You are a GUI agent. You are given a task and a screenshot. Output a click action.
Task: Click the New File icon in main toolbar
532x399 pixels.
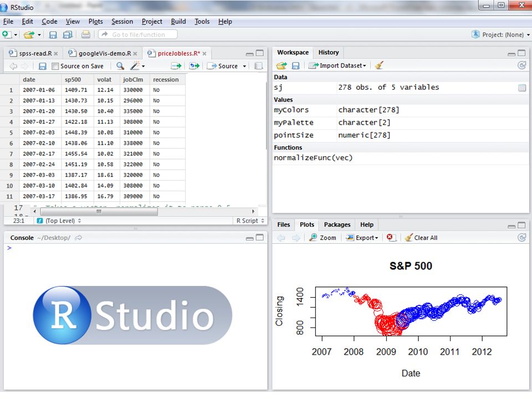coord(6,34)
